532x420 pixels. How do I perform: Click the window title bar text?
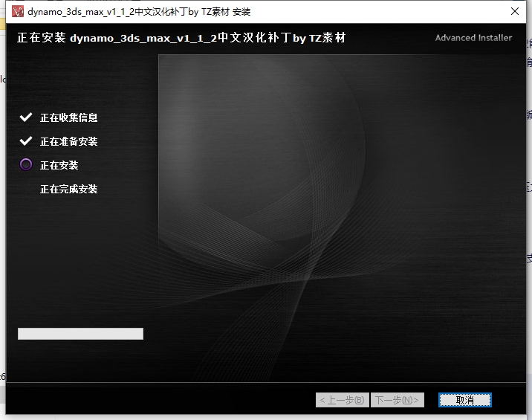[139, 12]
